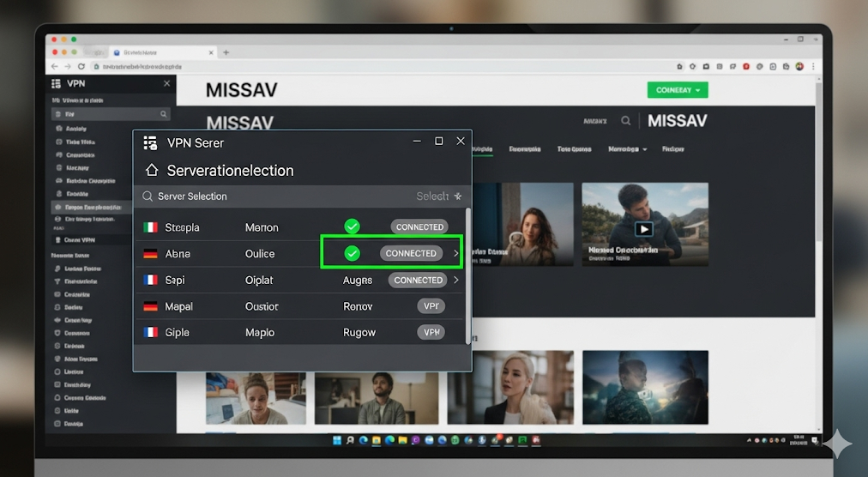Screen dimensions: 868x477
Task: Select the first underlined site navigation tab
Action: pyautogui.click(x=482, y=149)
